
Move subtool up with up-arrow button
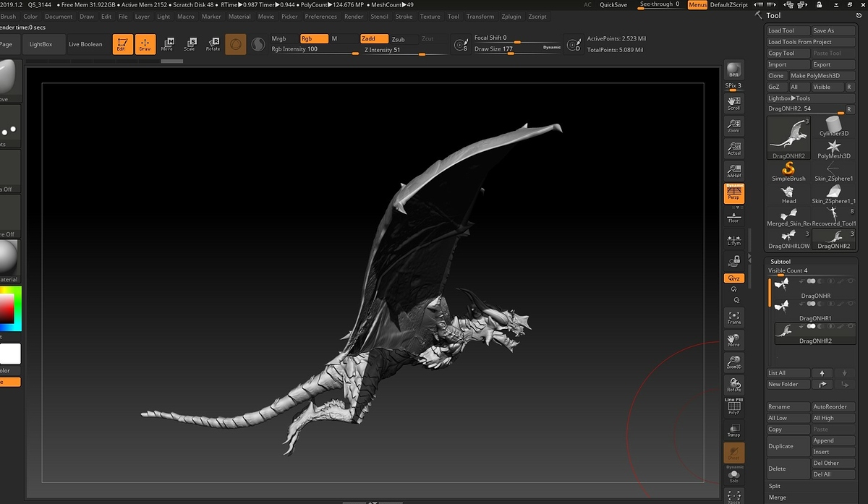[x=822, y=373]
